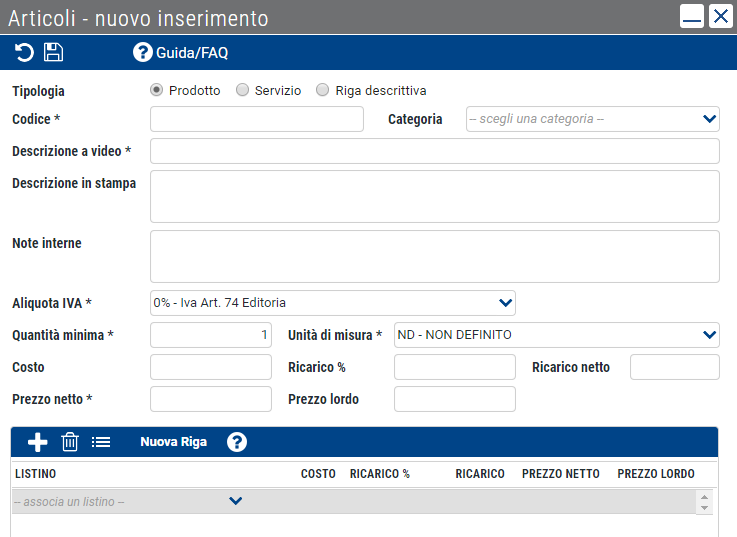Select the Servizio radio button
The width and height of the screenshot is (737, 537).
243,90
